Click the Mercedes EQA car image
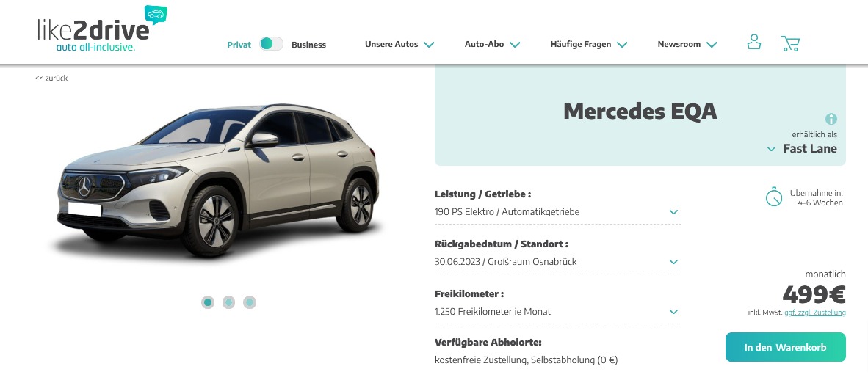The image size is (868, 383). click(219, 180)
